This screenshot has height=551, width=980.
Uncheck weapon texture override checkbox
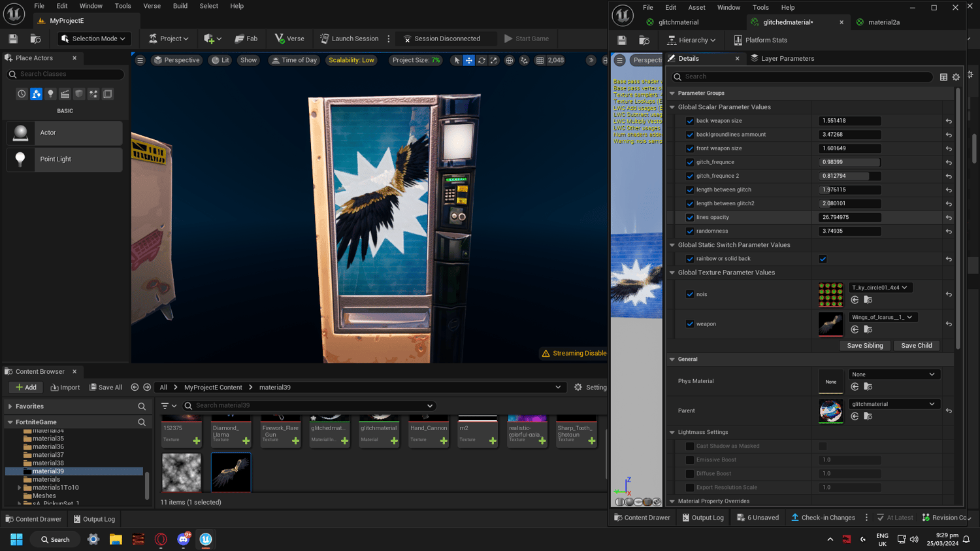pyautogui.click(x=690, y=324)
